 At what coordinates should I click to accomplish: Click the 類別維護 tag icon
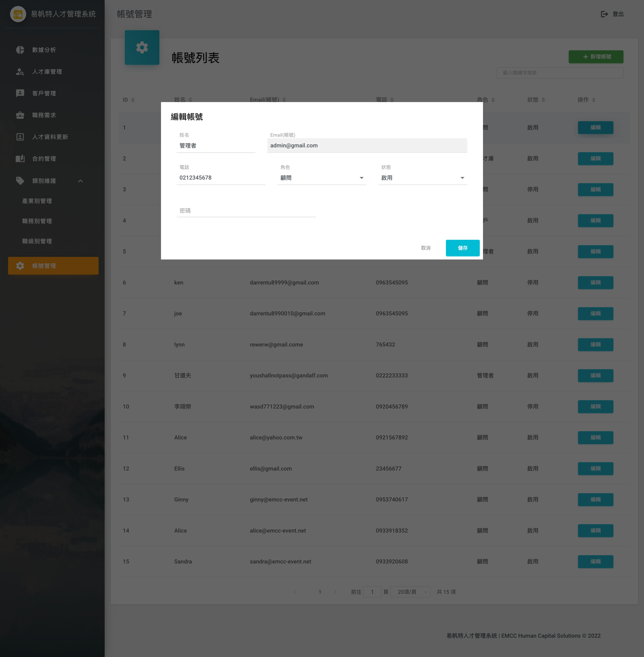pos(20,181)
